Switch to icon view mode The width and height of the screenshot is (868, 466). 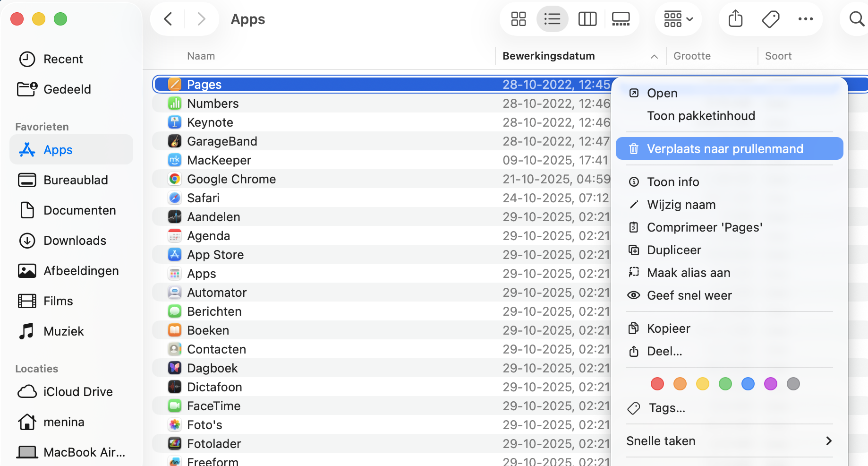(x=518, y=19)
